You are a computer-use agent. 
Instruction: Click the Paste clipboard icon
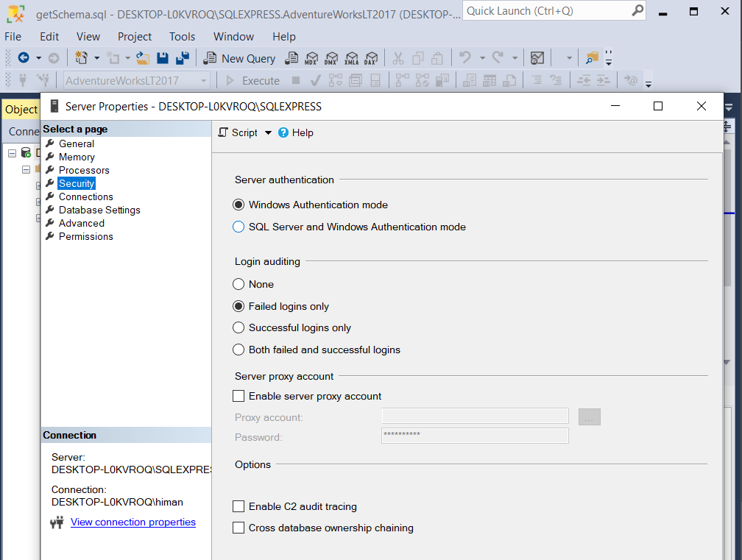(437, 58)
